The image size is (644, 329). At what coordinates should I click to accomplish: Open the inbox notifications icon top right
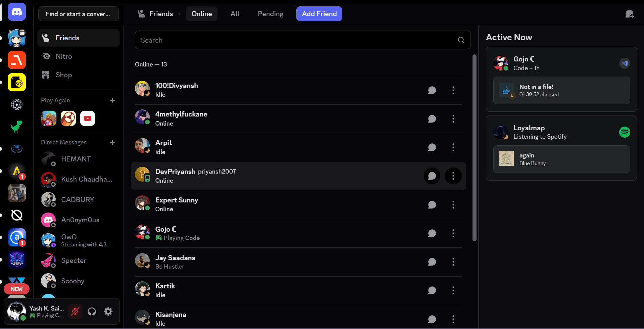pyautogui.click(x=629, y=14)
